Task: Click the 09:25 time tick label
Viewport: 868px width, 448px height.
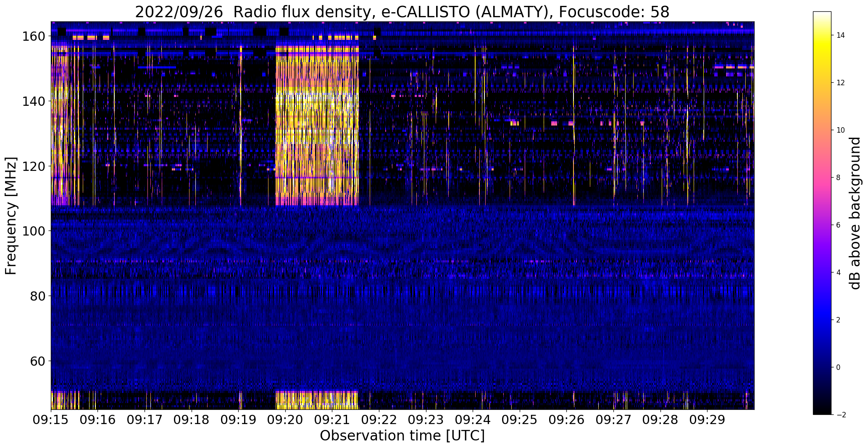Action: [520, 420]
